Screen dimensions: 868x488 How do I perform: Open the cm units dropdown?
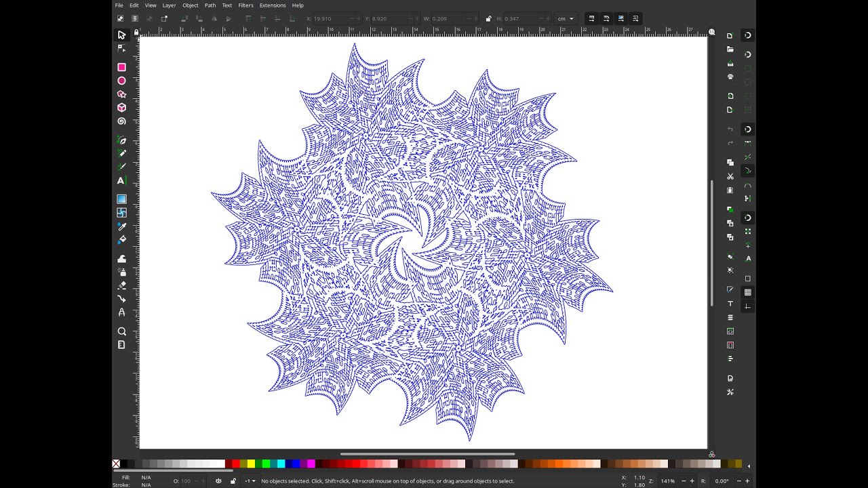[x=566, y=18]
